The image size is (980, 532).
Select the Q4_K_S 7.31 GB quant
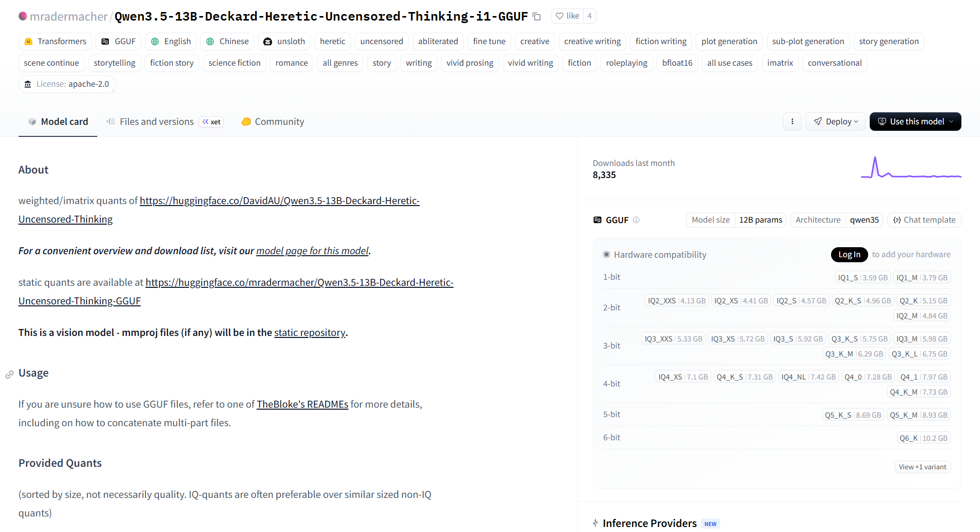(x=744, y=377)
